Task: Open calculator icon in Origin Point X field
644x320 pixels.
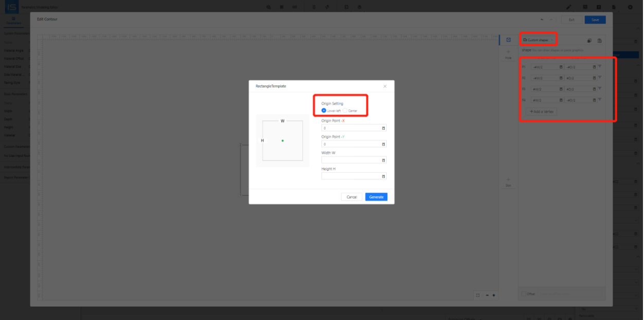Action: (x=383, y=128)
